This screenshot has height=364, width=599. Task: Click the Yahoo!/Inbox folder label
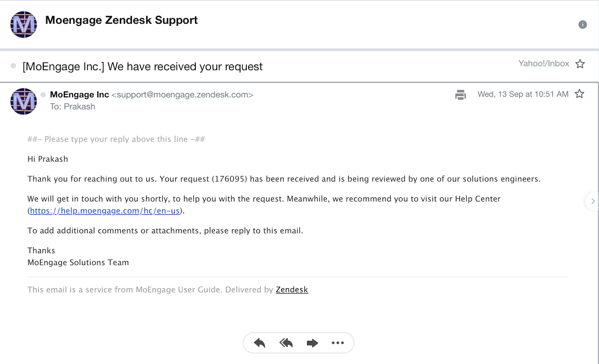pos(544,64)
